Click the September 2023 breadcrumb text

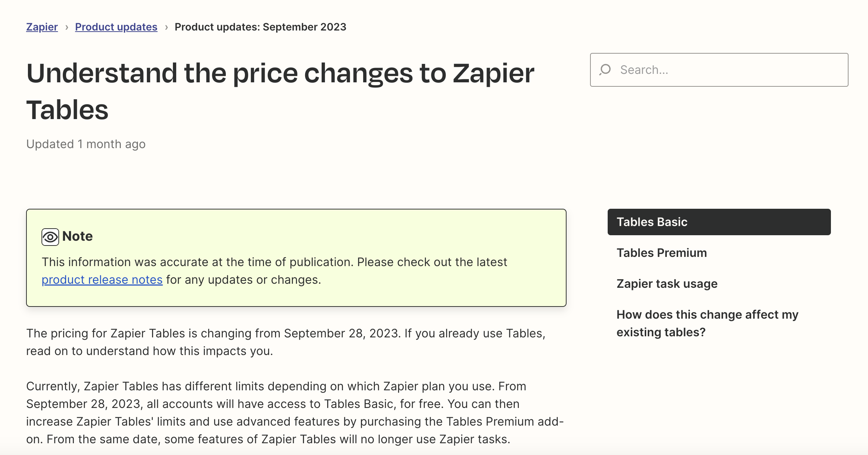click(260, 27)
